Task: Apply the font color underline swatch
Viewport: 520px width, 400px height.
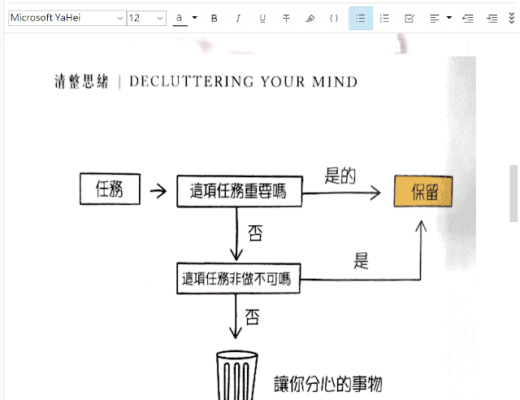Action: point(180,19)
